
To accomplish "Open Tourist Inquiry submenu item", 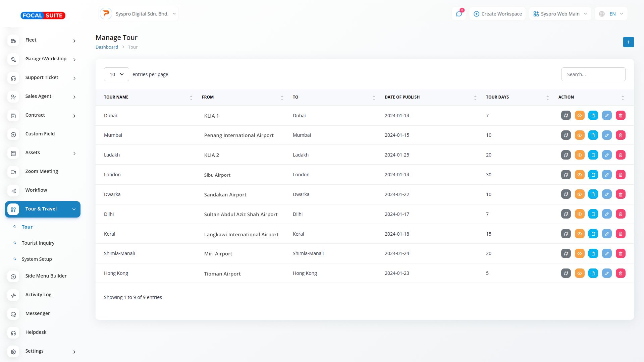I will (38, 243).
